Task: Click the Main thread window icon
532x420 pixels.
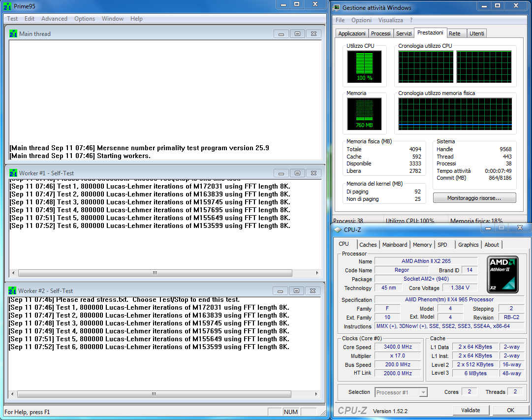Action: click(x=13, y=33)
